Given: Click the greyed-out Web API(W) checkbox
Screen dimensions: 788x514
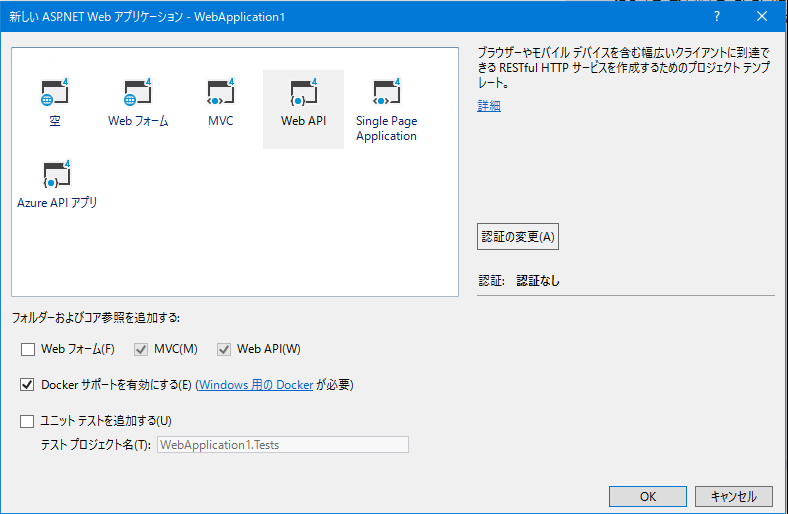Looking at the screenshot, I should (x=224, y=349).
